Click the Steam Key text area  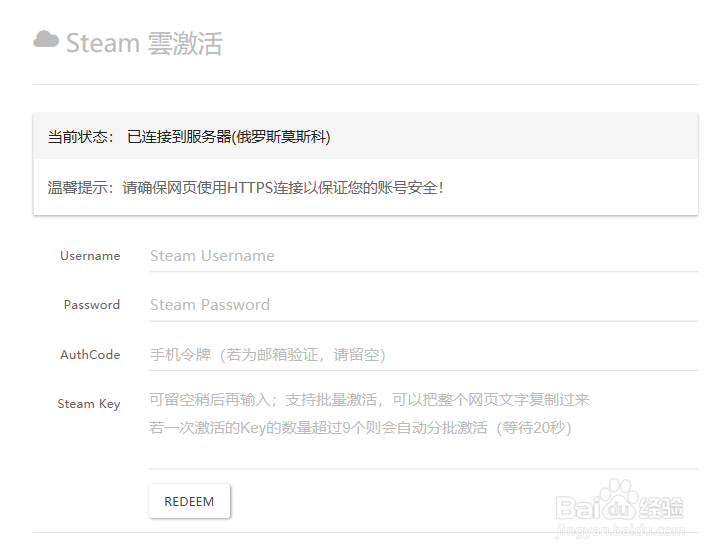click(423, 427)
